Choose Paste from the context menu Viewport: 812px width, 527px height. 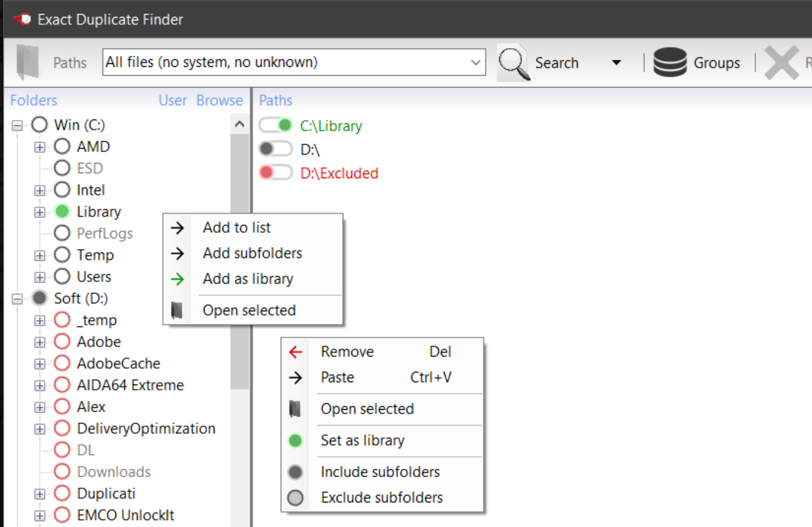[x=337, y=377]
